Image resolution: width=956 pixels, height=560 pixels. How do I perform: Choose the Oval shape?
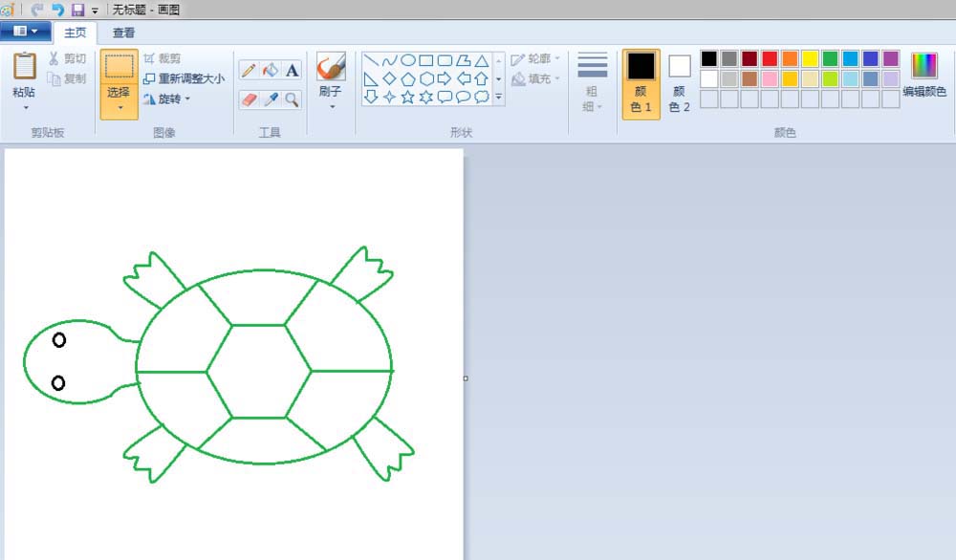(x=408, y=60)
